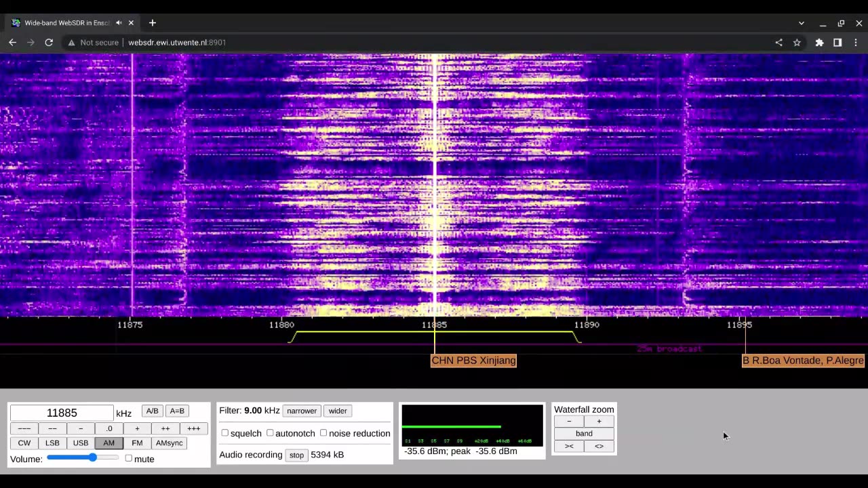Viewport: 868px width, 488px height.
Task: Tune up with single plus button
Action: tap(137, 428)
